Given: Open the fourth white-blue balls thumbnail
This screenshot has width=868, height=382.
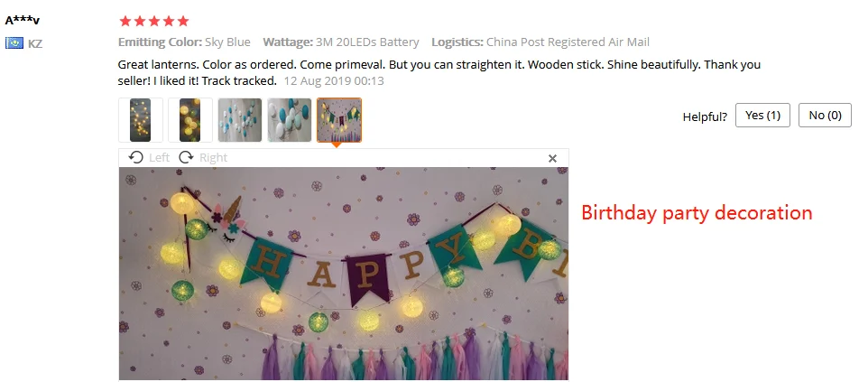Looking at the screenshot, I should [x=290, y=120].
